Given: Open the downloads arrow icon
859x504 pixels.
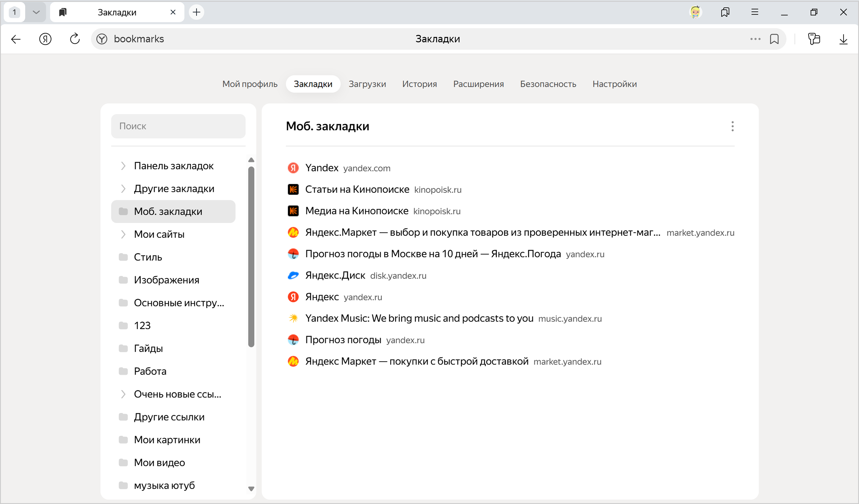Looking at the screenshot, I should point(843,39).
